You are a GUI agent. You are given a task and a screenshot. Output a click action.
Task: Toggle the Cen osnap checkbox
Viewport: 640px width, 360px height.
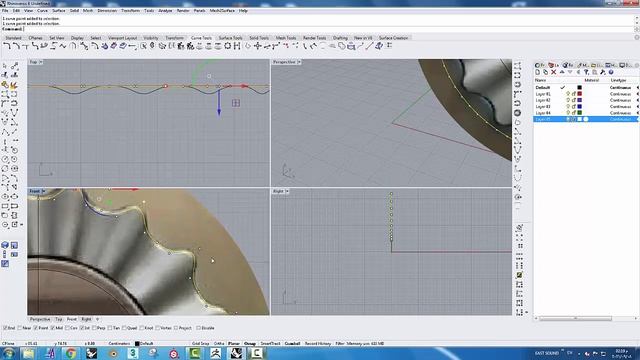(67, 328)
